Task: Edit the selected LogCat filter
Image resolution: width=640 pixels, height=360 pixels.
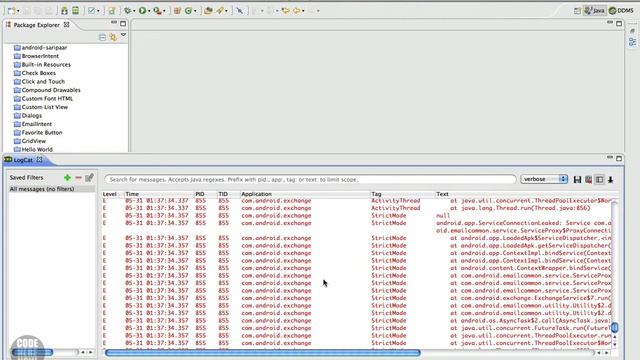Action: 89,178
